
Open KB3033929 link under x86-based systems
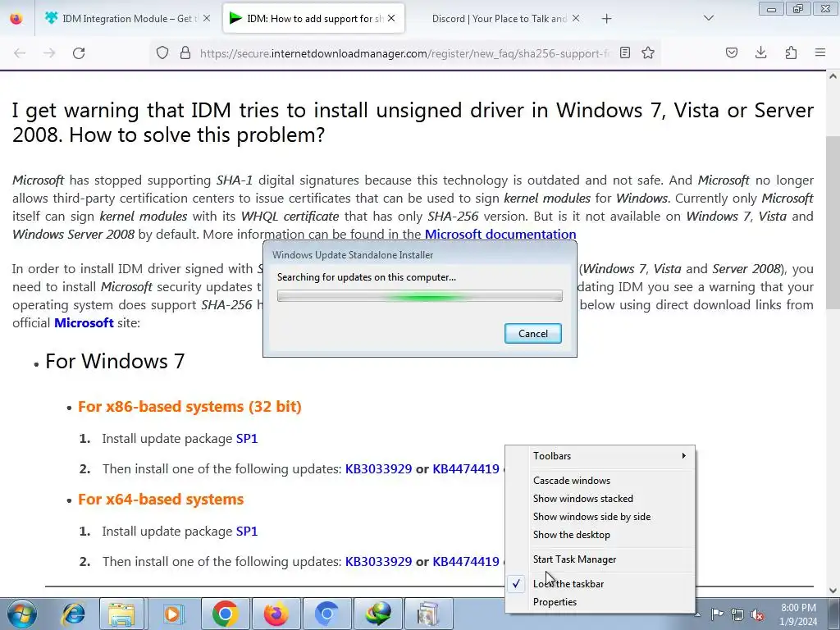click(x=378, y=469)
